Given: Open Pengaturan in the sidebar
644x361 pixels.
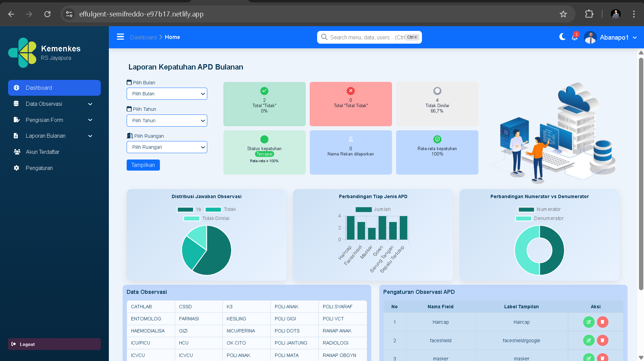Looking at the screenshot, I should (x=39, y=168).
